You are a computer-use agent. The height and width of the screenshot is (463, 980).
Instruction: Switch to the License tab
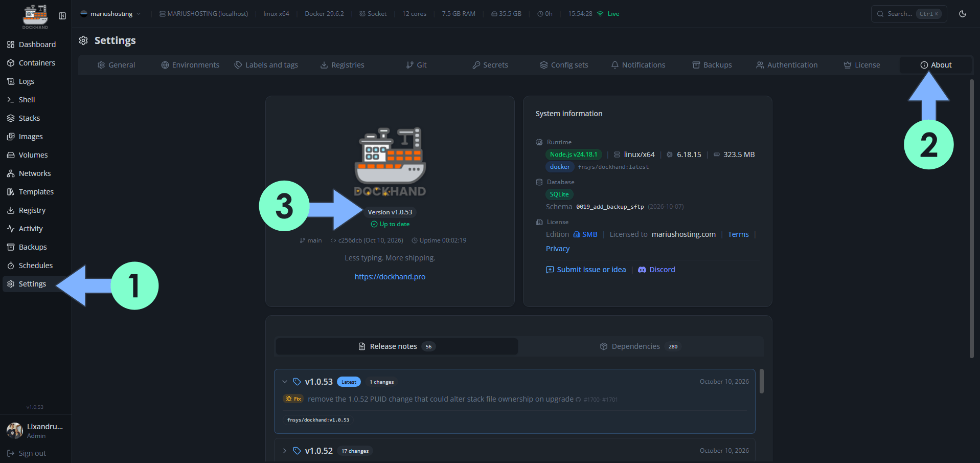(862, 65)
